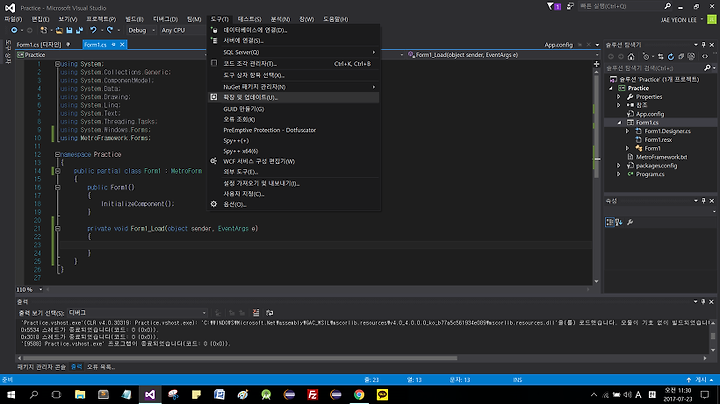This screenshot has width=720, height=404.
Task: Click GUID 만들기 menu entry
Action: (293, 109)
